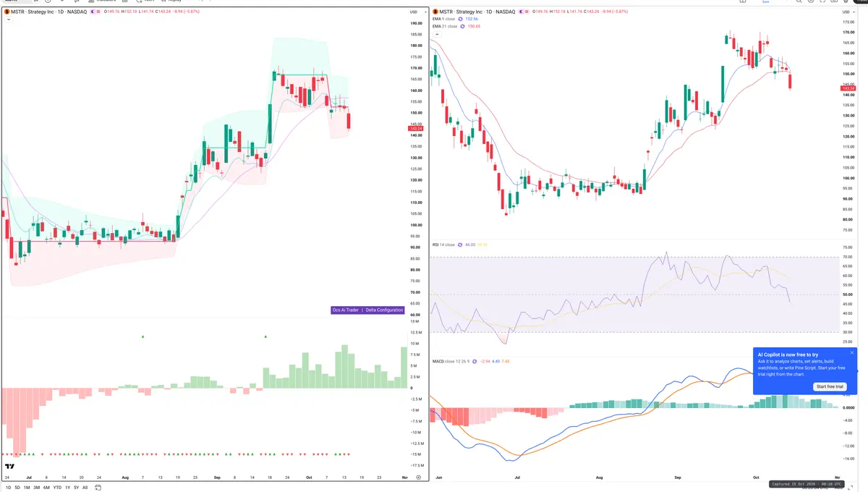Click the 12.5 M volume scale label

pyautogui.click(x=416, y=332)
